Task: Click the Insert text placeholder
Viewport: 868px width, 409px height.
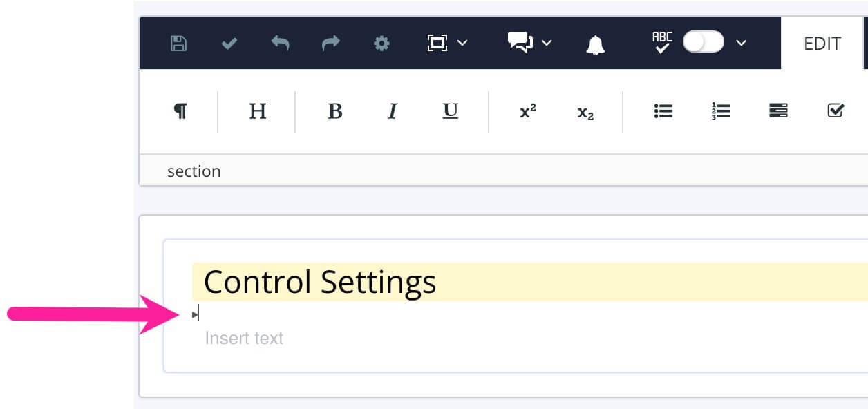Action: click(x=244, y=338)
